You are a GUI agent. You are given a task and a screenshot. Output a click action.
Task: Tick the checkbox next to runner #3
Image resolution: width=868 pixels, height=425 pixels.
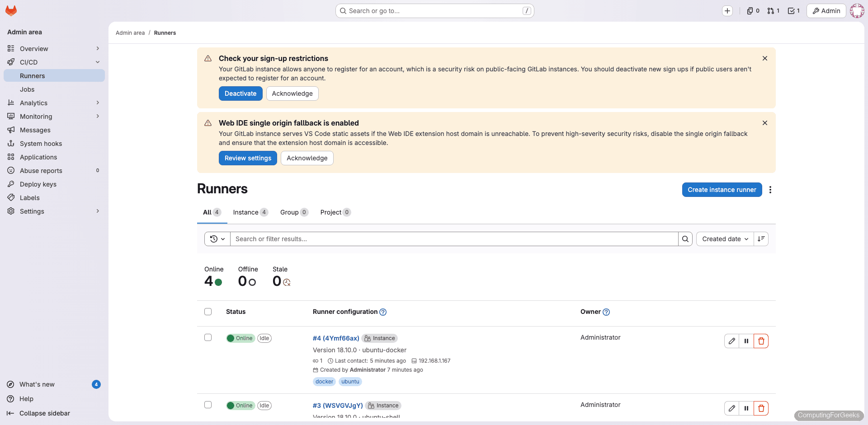coord(208,405)
